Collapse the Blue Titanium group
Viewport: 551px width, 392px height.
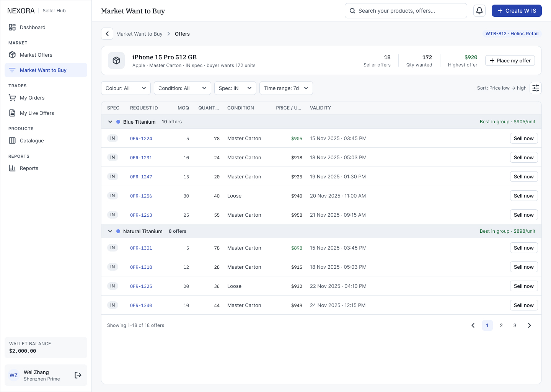tap(110, 122)
